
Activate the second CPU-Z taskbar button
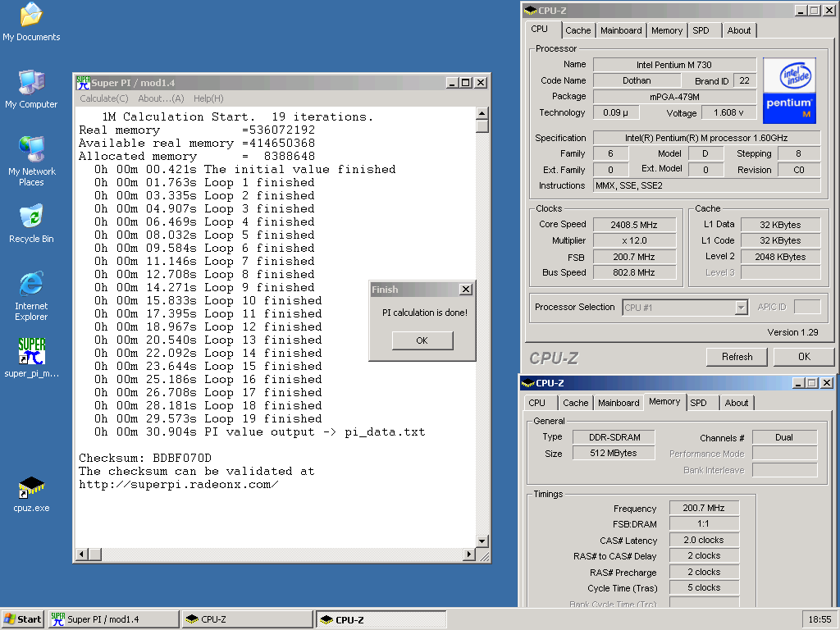[381, 619]
